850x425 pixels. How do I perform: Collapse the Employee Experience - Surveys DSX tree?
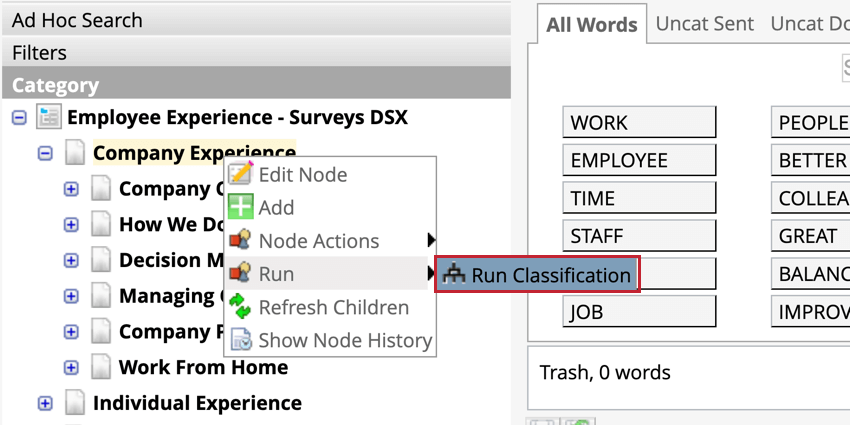pos(19,118)
